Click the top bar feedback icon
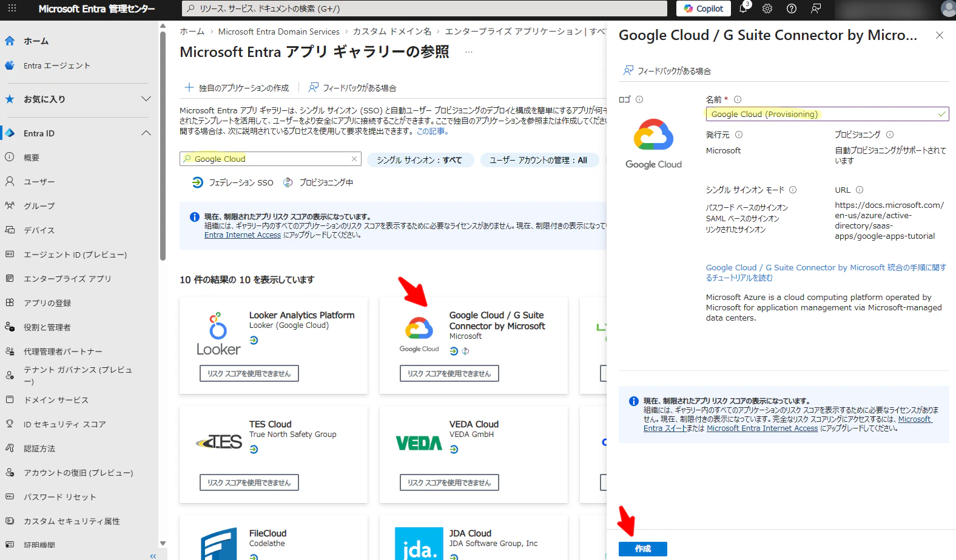This screenshot has width=956, height=560. 816,8
